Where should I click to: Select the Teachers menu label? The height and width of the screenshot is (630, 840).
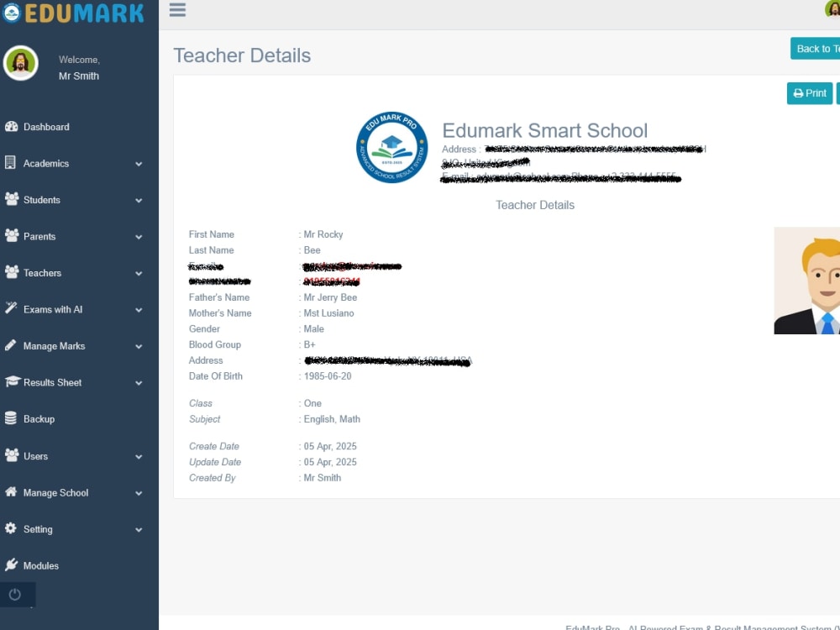[42, 273]
